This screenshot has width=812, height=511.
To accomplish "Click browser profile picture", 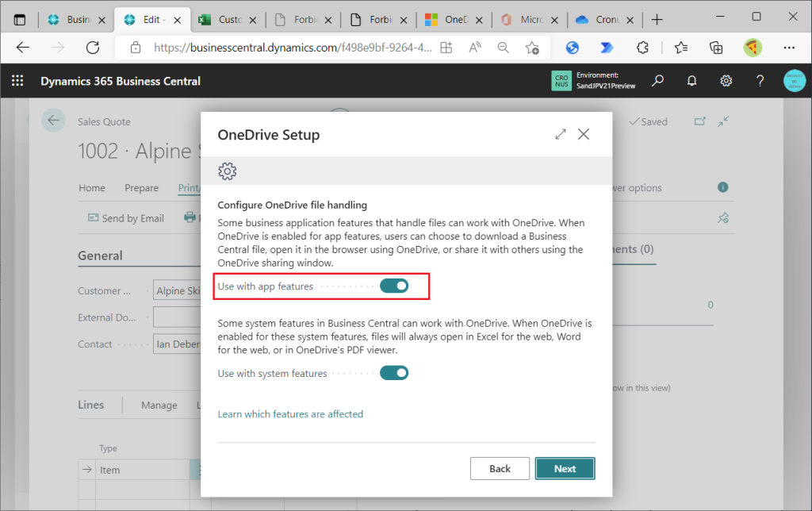I will (753, 48).
